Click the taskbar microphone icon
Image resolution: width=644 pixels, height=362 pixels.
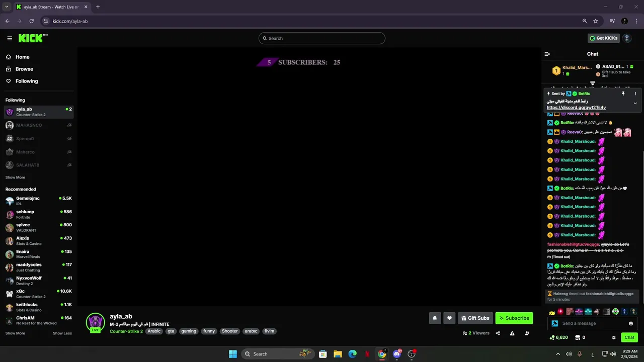point(580,354)
